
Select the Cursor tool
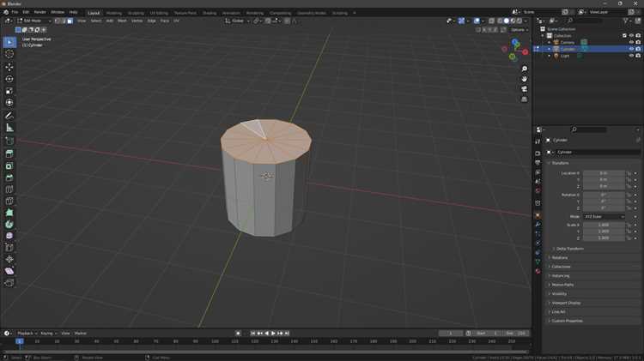(9, 54)
